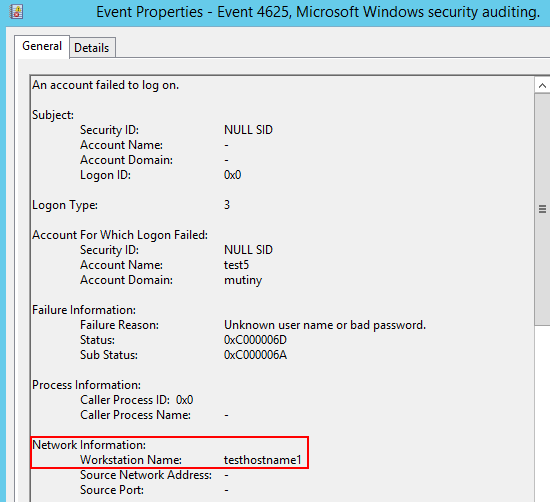Click the Caller Process ID value 0x0
The image size is (550, 502).
point(185,400)
